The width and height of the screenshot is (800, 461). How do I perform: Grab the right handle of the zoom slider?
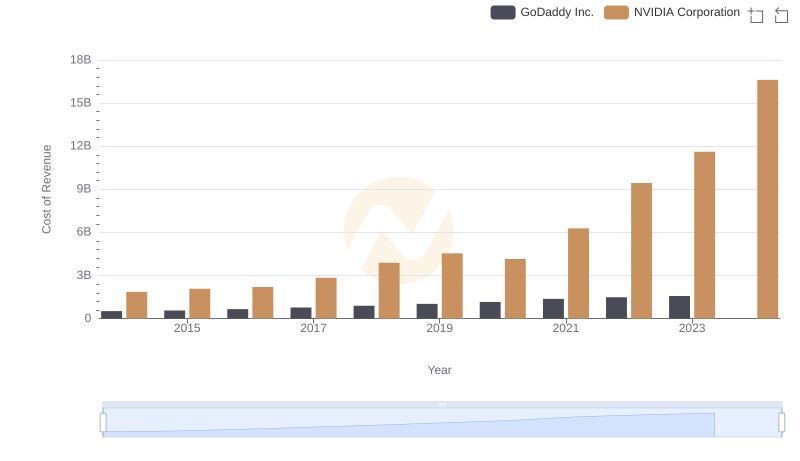[781, 423]
